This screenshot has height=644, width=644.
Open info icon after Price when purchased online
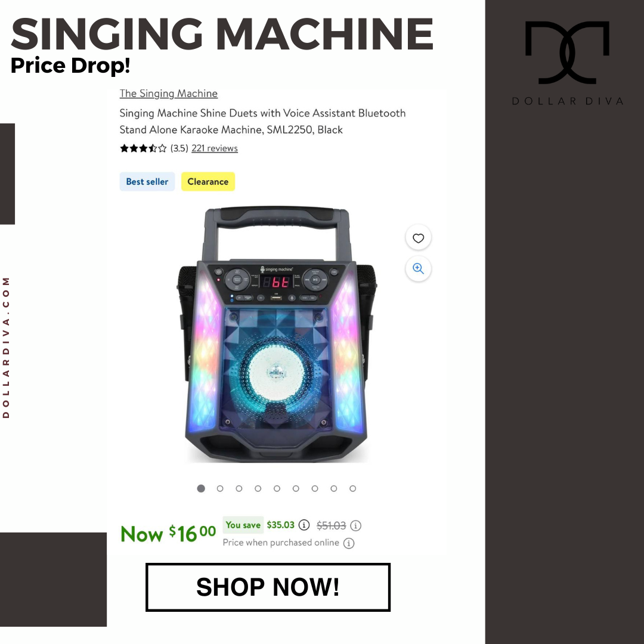(349, 543)
